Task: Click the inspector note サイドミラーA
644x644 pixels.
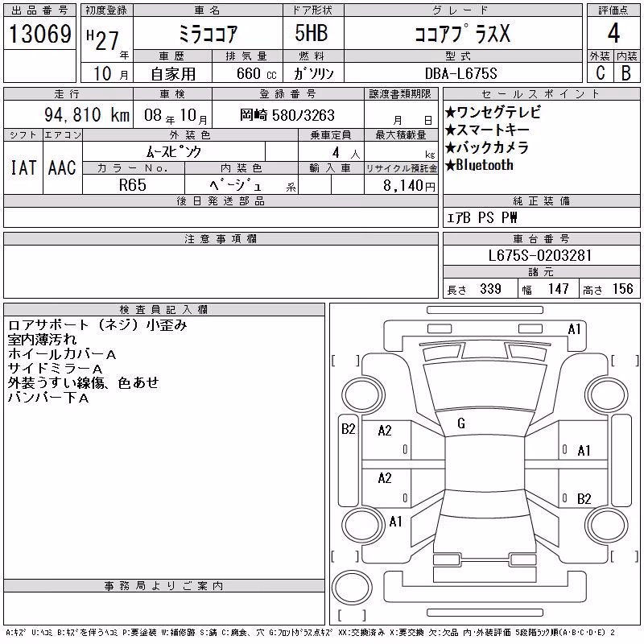Action: pos(55,369)
